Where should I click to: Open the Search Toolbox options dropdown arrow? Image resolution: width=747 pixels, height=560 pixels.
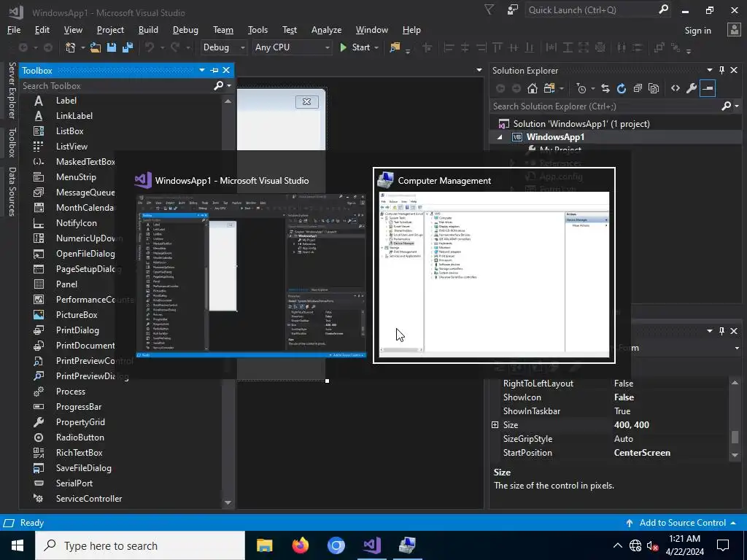[x=229, y=86]
